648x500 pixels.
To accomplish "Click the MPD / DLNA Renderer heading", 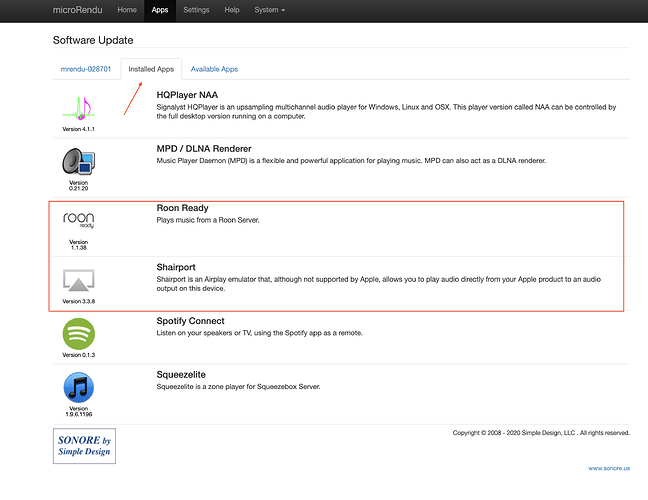I will pyautogui.click(x=204, y=149).
